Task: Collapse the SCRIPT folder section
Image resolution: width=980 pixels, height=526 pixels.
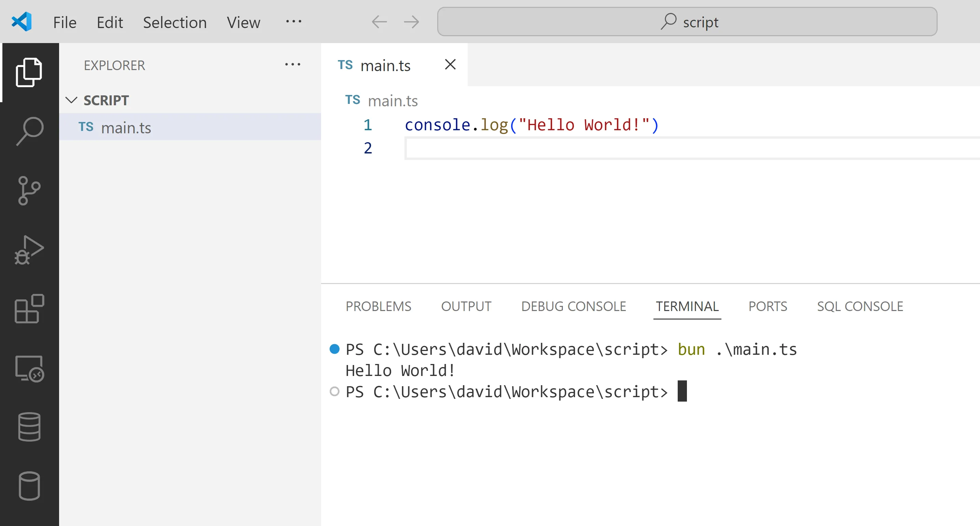Action: pos(71,100)
